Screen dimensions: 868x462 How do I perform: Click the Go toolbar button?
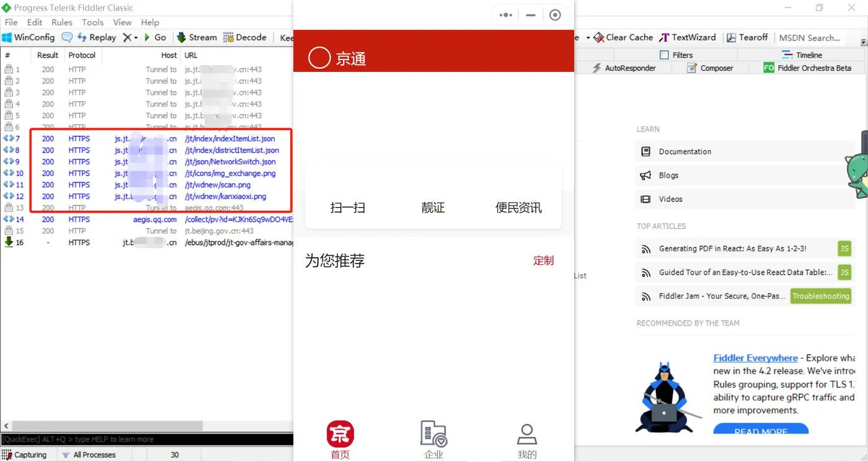[x=155, y=37]
